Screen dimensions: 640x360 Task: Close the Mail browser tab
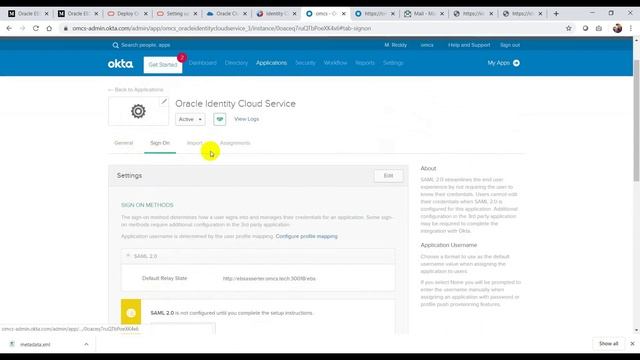click(x=442, y=13)
